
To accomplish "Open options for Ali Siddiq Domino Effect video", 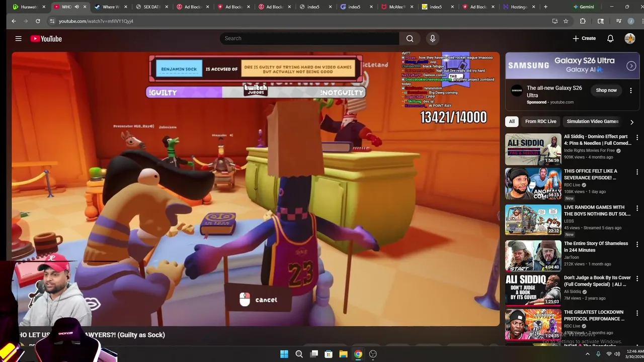I will click(x=637, y=137).
